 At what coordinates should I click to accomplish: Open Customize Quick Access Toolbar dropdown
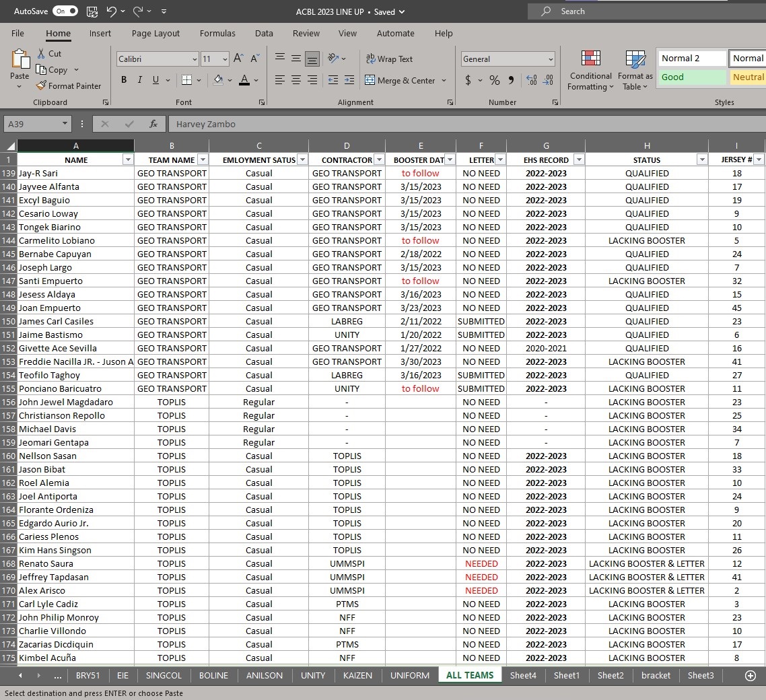164,11
